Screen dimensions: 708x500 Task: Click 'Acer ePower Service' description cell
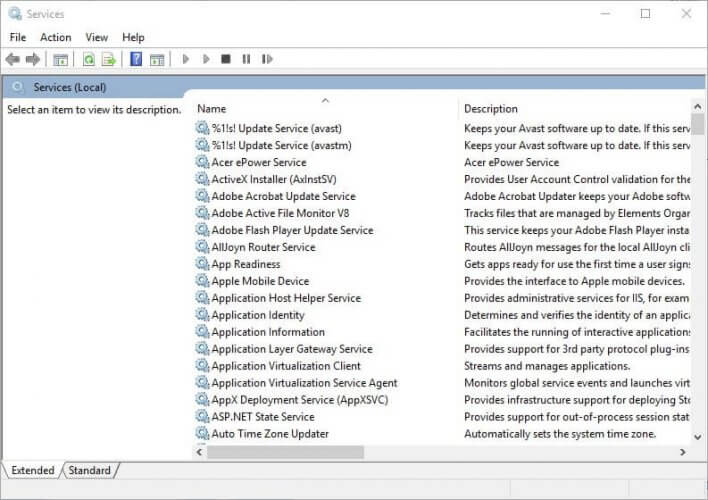pos(512,162)
